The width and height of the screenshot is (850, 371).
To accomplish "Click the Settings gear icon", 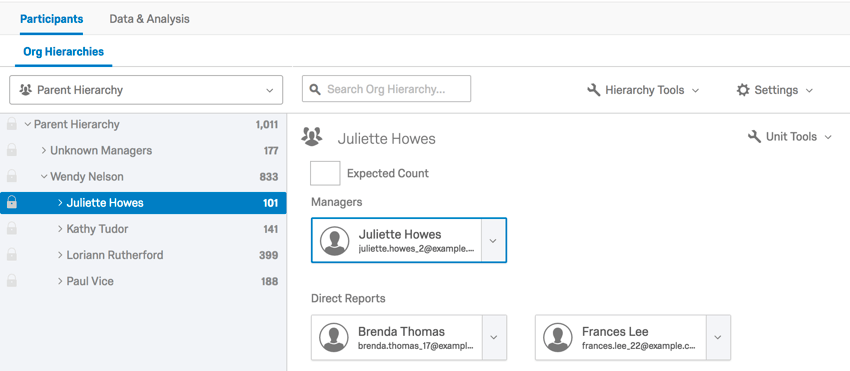I will (x=743, y=90).
